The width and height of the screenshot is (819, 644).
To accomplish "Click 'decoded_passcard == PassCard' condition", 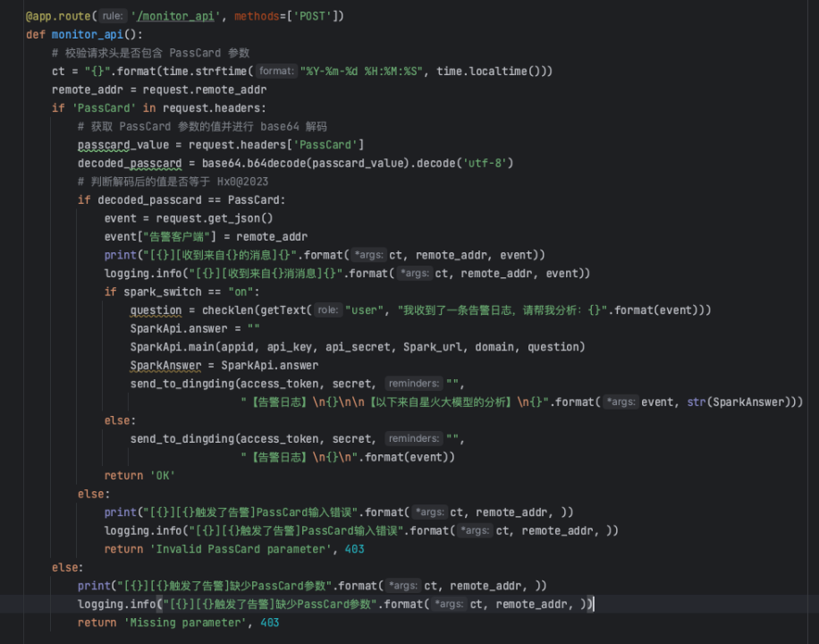I will (x=189, y=200).
